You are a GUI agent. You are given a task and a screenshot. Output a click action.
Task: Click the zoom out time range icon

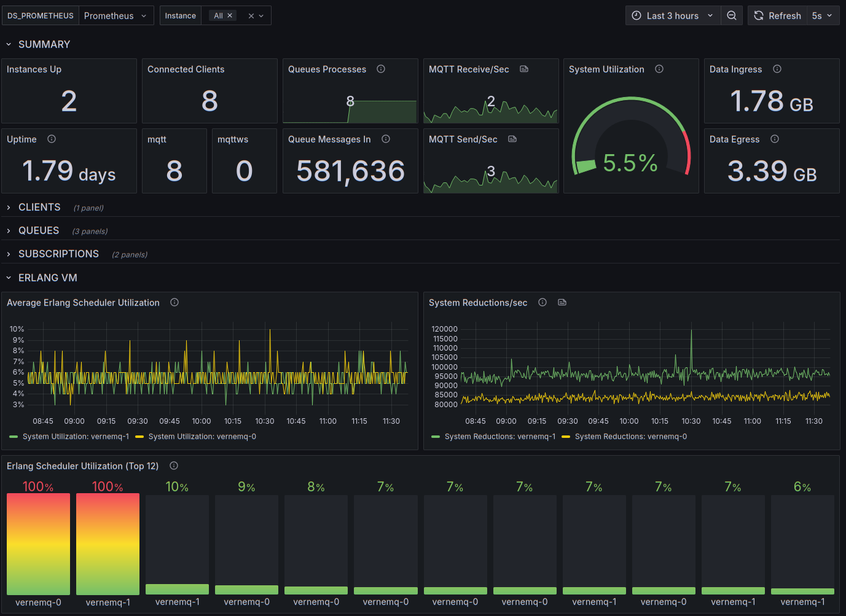pyautogui.click(x=731, y=15)
